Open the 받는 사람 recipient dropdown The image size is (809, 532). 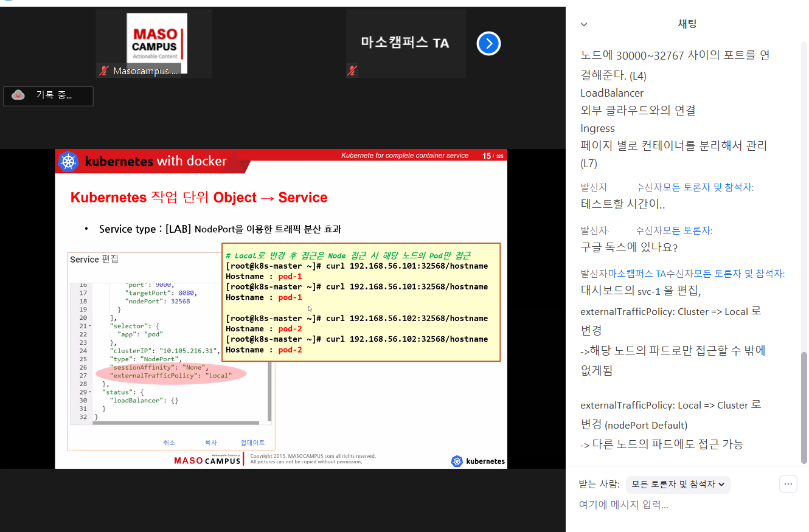pyautogui.click(x=678, y=485)
